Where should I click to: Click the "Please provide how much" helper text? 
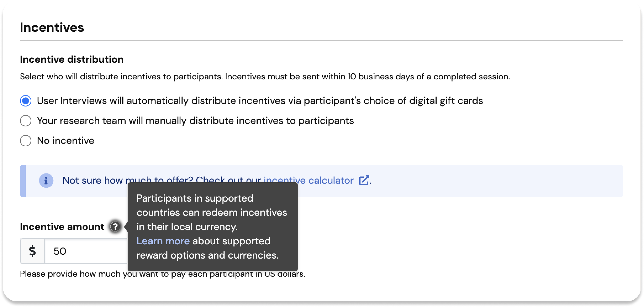click(x=162, y=274)
